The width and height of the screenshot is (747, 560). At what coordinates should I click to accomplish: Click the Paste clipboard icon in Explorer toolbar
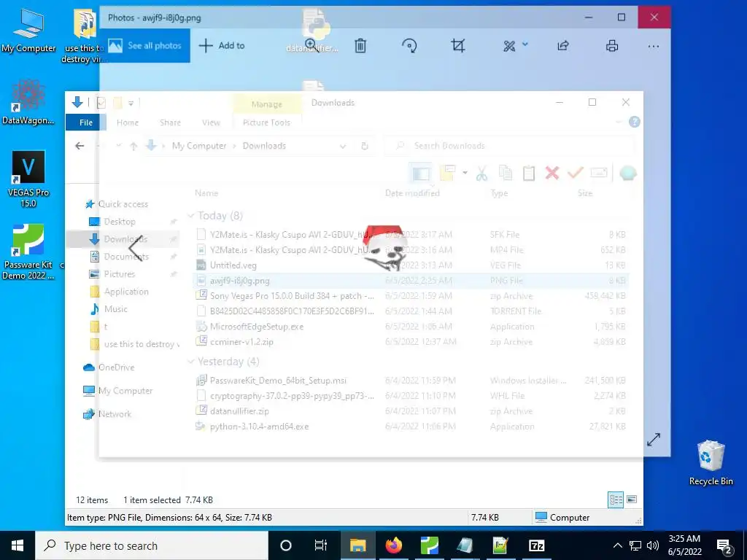coord(529,174)
